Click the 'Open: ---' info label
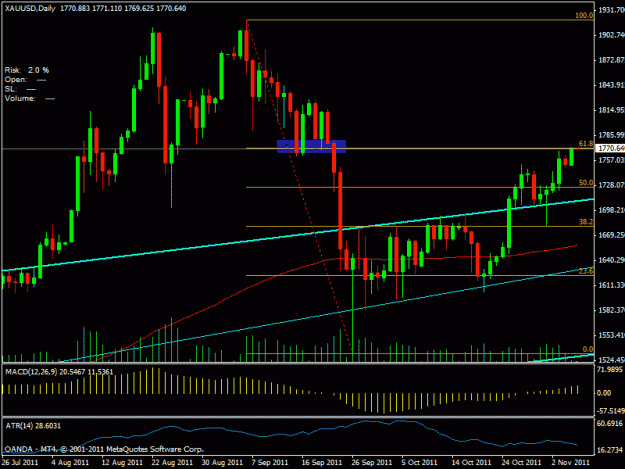 (25, 80)
